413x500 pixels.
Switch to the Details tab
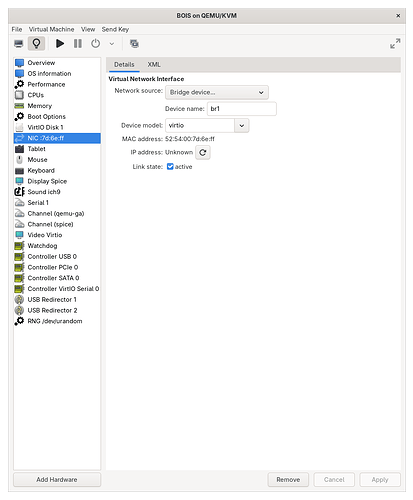click(124, 64)
